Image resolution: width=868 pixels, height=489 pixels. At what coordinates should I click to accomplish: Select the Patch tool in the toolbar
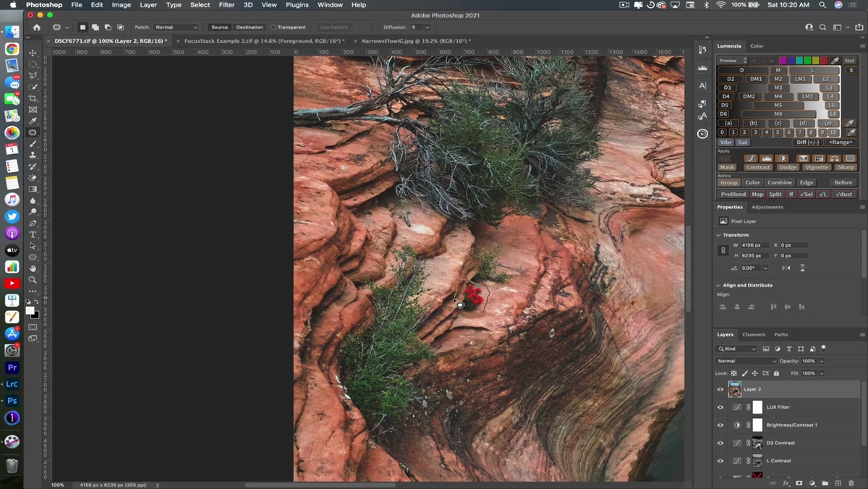[33, 132]
